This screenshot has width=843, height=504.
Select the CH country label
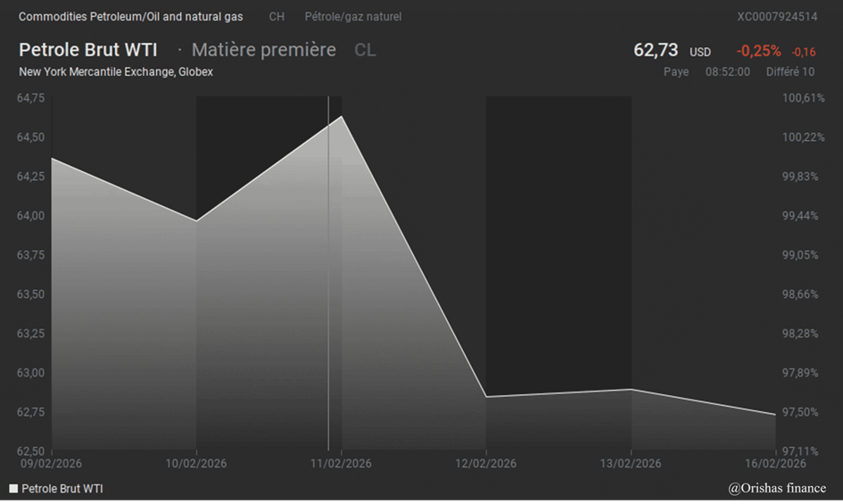[x=277, y=17]
